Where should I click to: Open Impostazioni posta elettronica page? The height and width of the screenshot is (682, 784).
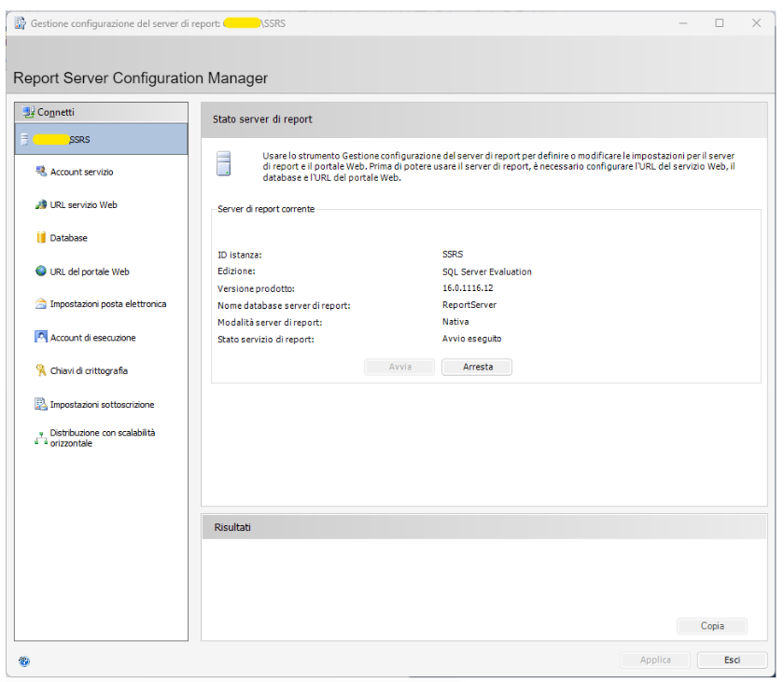coord(108,304)
